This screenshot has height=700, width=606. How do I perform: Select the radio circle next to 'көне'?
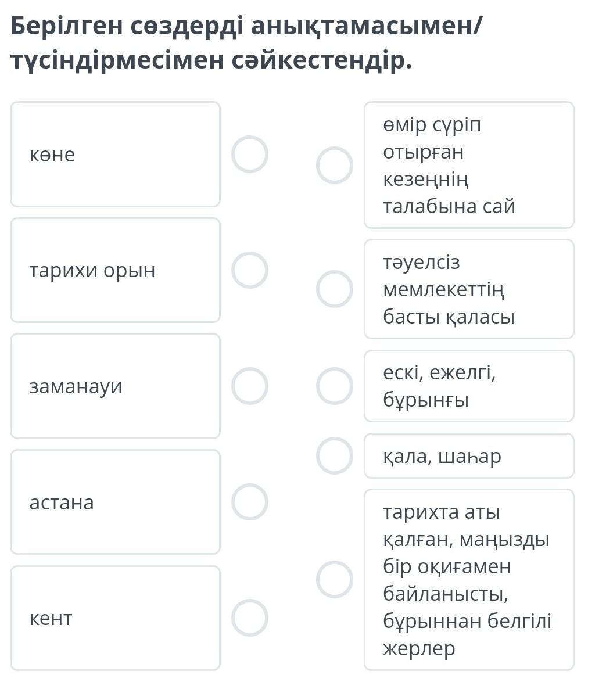click(x=249, y=155)
